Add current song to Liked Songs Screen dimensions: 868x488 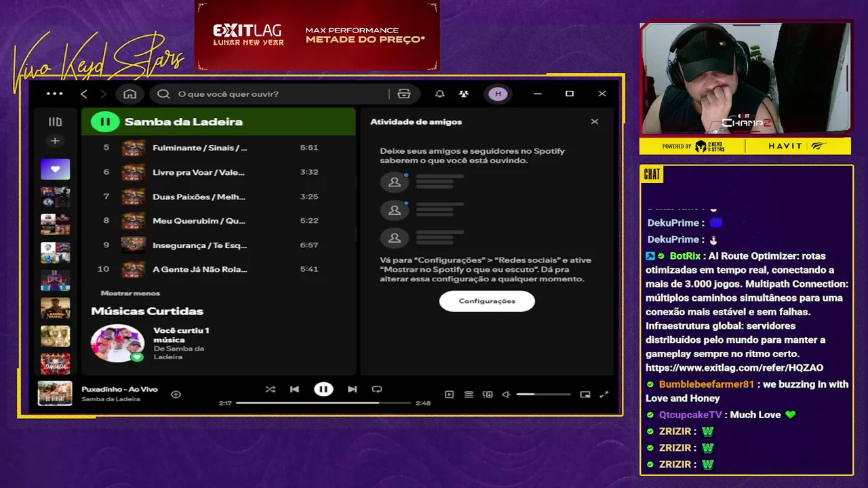click(176, 394)
